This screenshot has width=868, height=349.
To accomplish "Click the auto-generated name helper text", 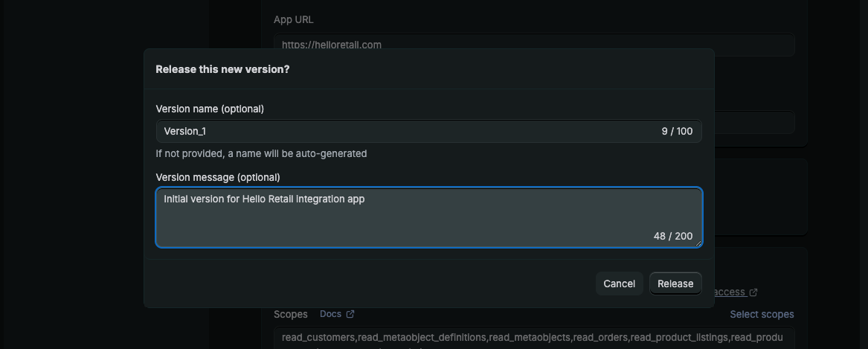I will click(x=261, y=153).
